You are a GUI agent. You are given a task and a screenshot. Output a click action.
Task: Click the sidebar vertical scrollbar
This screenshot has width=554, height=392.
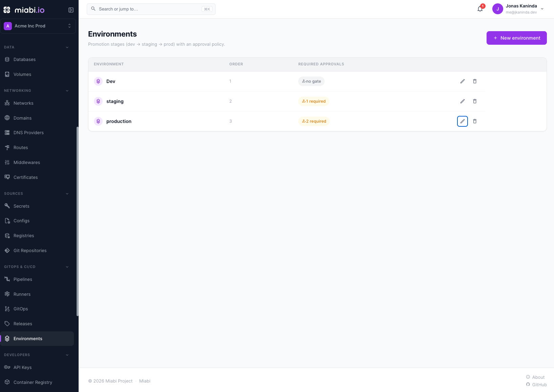point(78,222)
